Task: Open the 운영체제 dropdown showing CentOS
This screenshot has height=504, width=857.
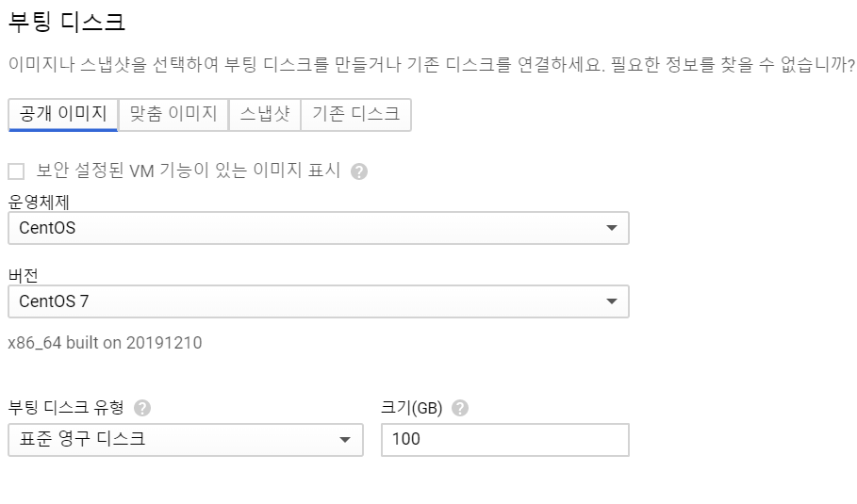Action: click(x=318, y=228)
